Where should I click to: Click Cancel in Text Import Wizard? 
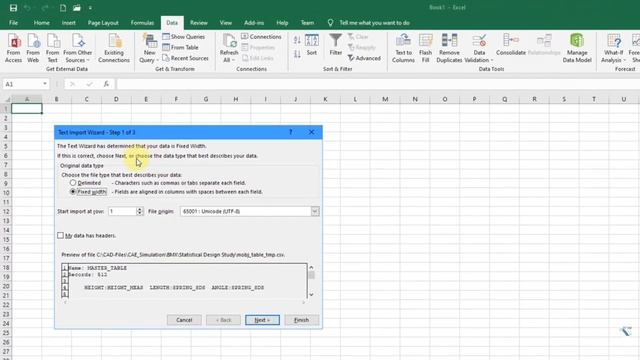[184, 320]
